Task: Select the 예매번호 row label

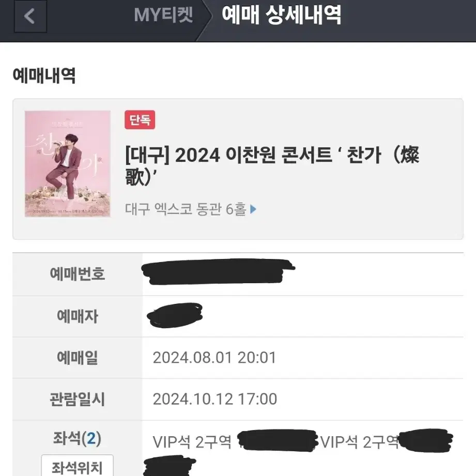Action: 78,274
